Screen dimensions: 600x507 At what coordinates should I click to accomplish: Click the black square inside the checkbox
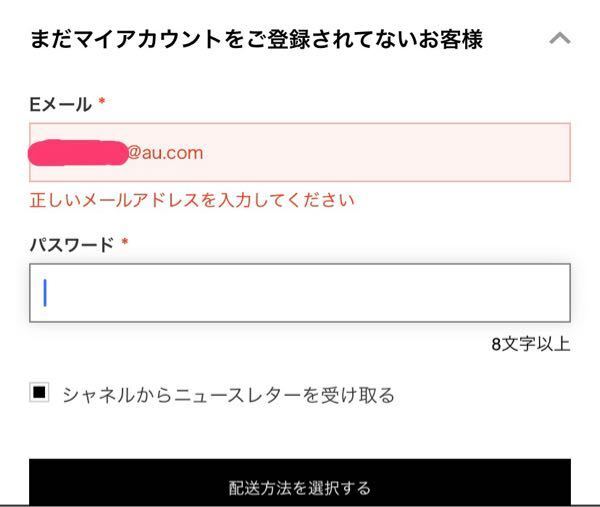coord(39,392)
